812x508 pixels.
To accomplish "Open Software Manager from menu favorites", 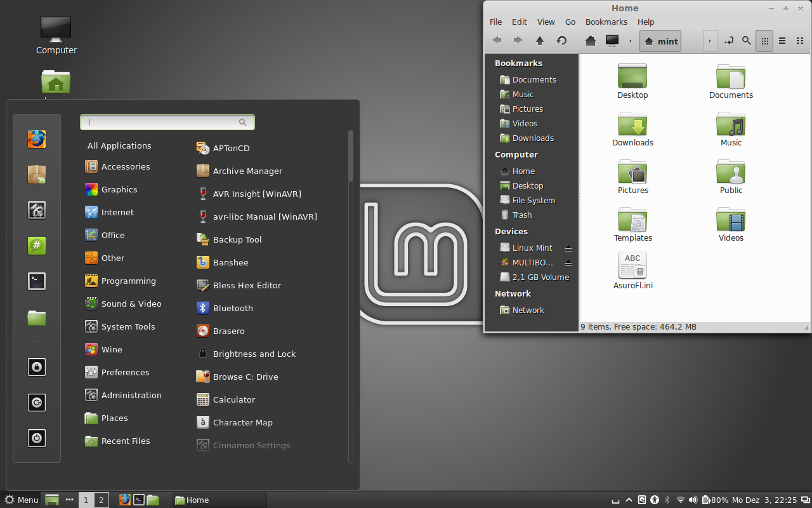I will point(37,175).
